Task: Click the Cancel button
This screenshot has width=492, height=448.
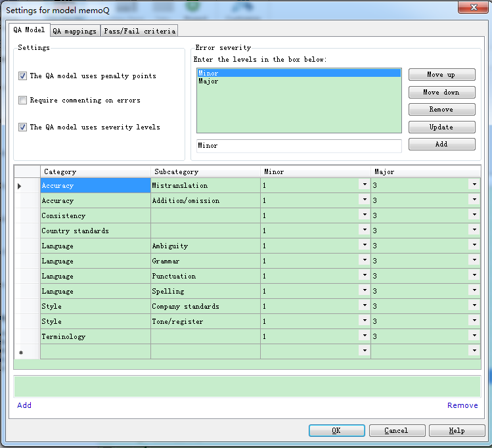Action: [x=397, y=430]
